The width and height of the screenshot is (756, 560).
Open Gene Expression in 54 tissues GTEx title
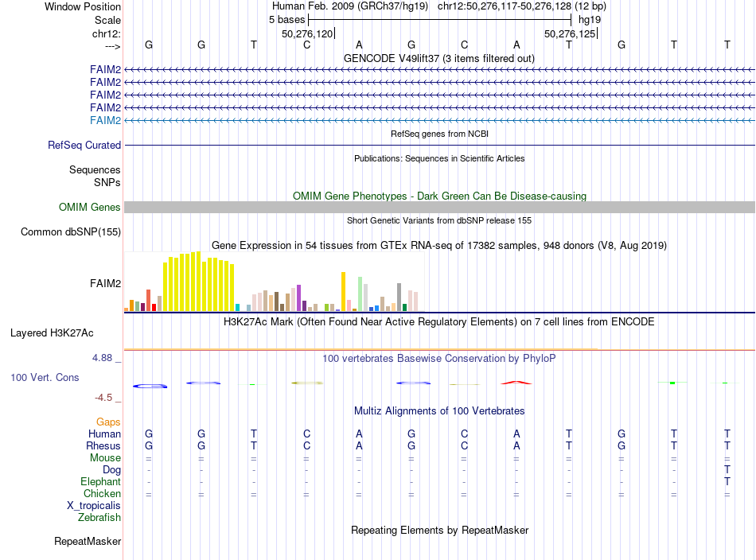click(439, 245)
